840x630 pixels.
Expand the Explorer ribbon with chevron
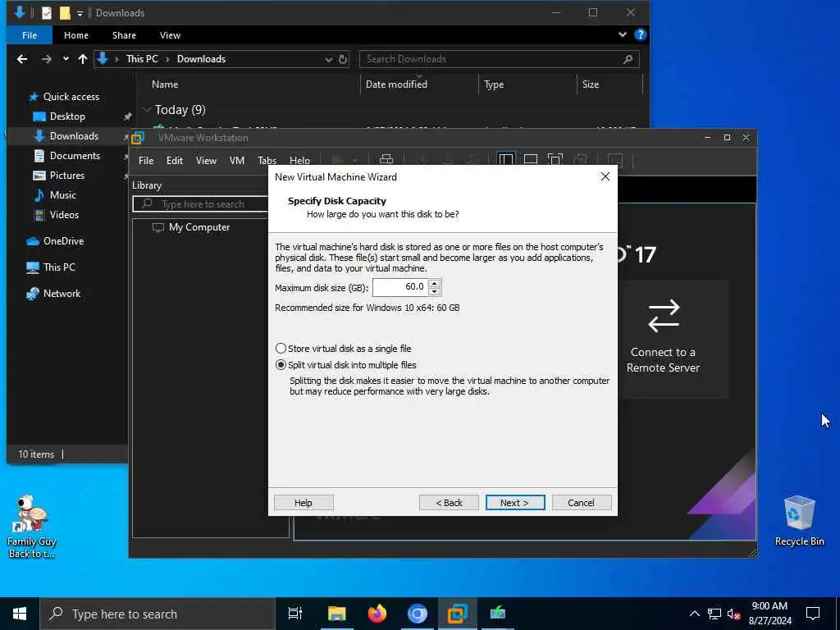pos(622,34)
